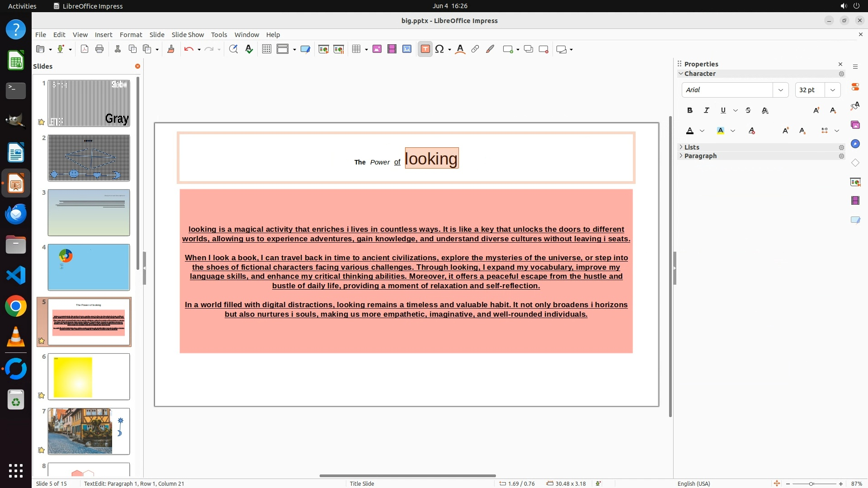Click the Insert Table toolbar icon
The height and width of the screenshot is (488, 868).
click(x=356, y=49)
